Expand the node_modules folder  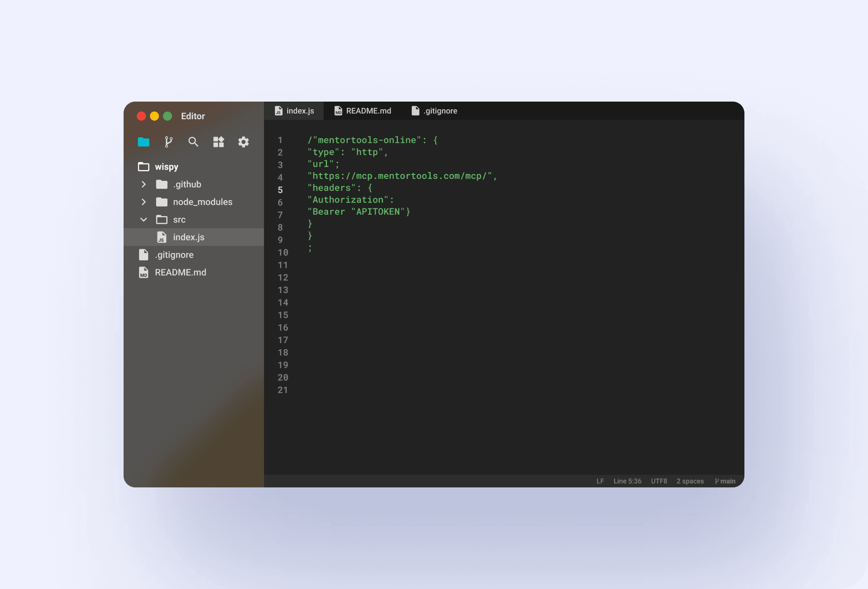144,202
